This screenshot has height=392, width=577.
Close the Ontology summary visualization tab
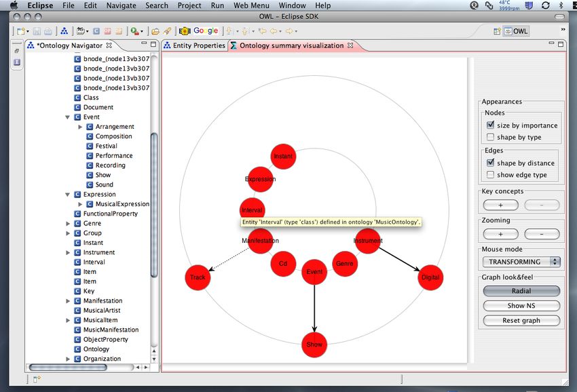coord(350,45)
